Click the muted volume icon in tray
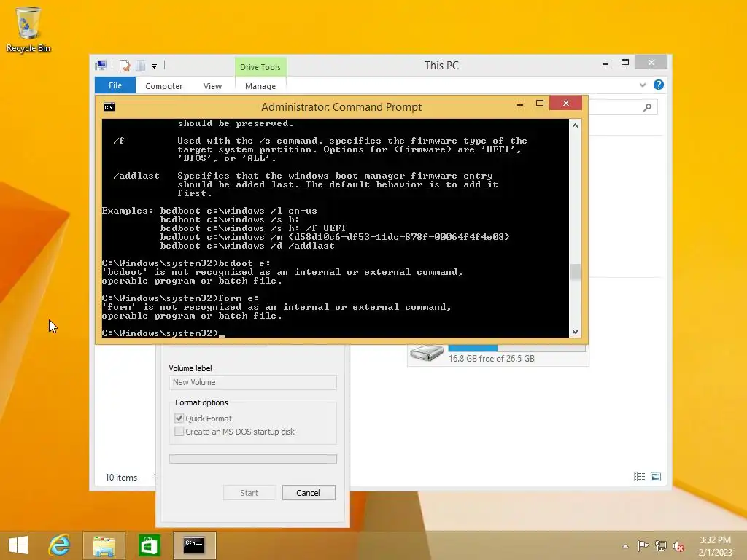Image resolution: width=747 pixels, height=560 pixels. [x=678, y=546]
